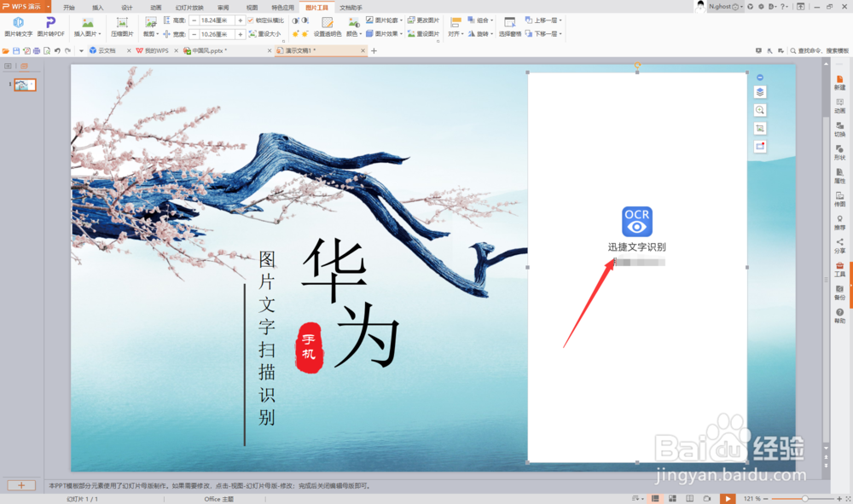
Task: Click the 高度 height input field
Action: 217,20
